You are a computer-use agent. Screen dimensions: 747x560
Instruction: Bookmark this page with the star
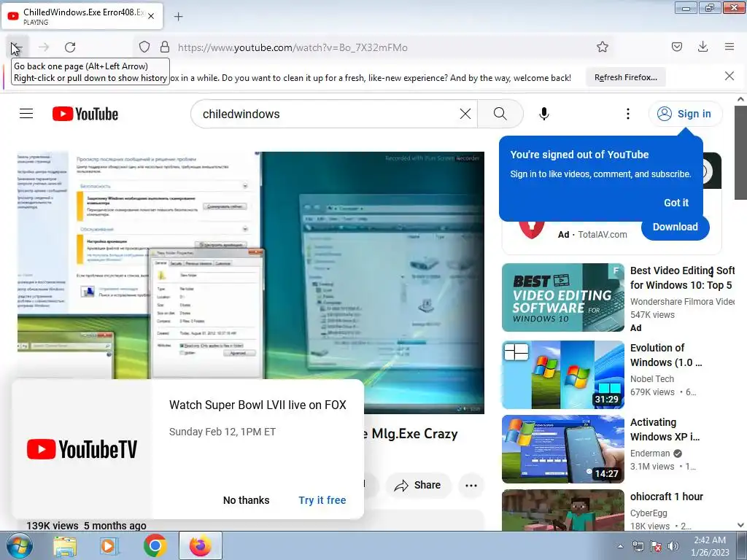(x=602, y=47)
